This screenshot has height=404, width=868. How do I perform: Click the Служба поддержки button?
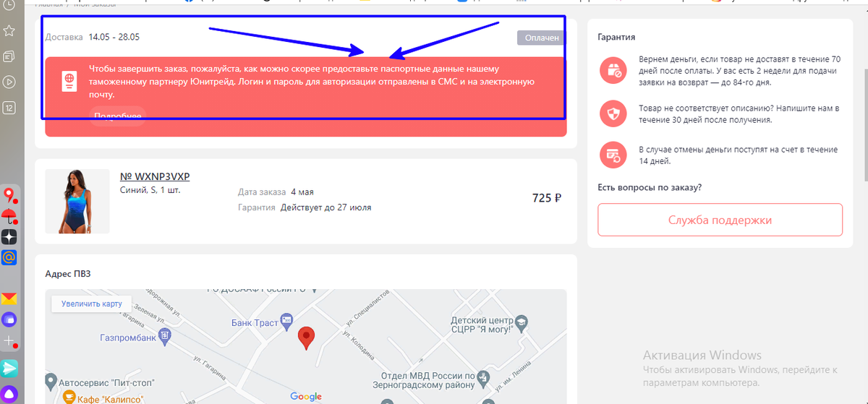coord(720,220)
